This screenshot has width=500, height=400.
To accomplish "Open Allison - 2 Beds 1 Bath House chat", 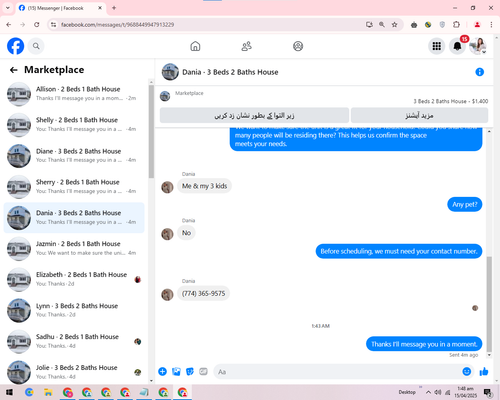I will pos(74,94).
